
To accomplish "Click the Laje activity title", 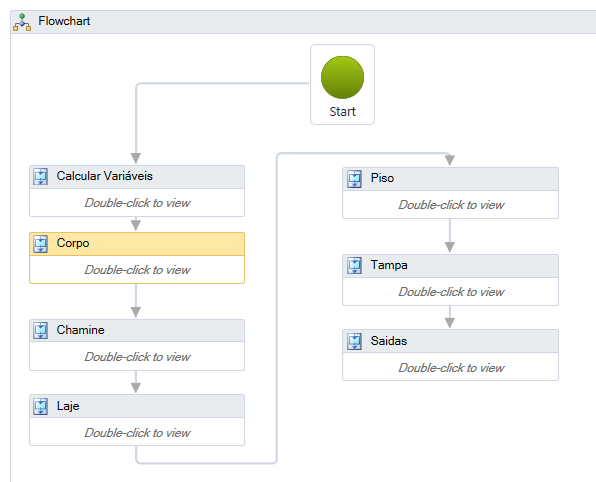I will coord(68,406).
